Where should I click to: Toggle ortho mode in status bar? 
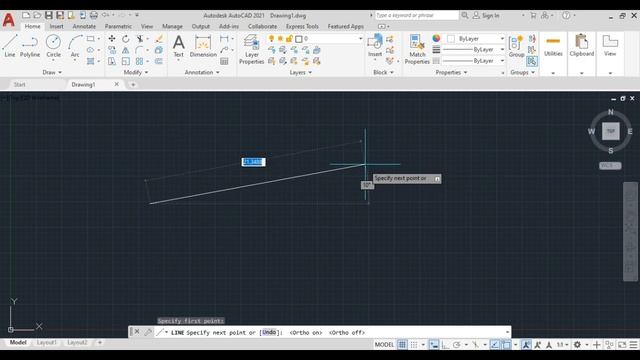(445, 345)
